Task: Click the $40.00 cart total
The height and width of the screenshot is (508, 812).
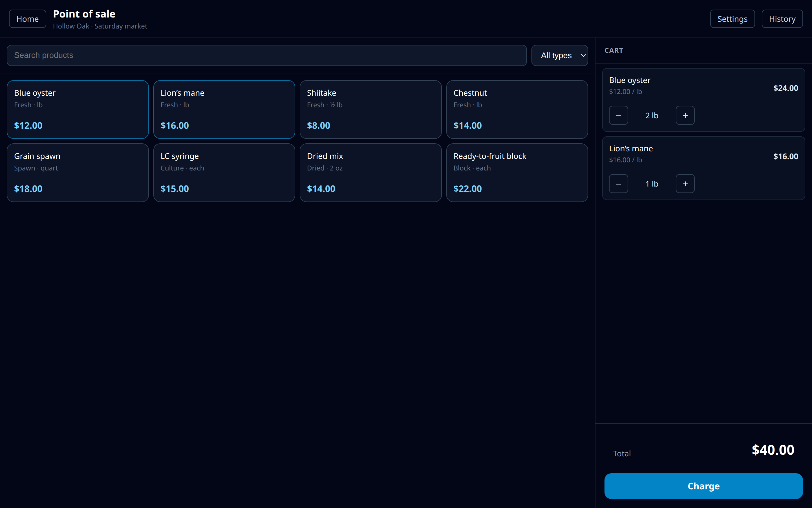Action: click(x=773, y=450)
